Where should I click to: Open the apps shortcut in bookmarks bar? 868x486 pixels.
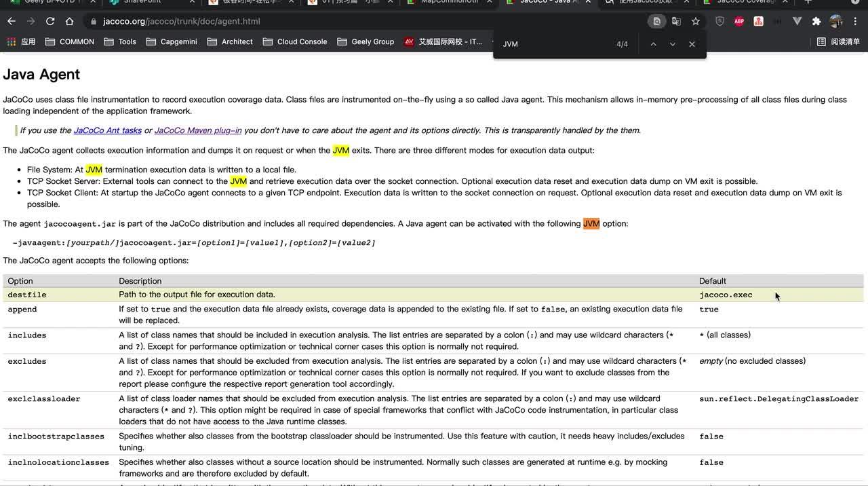tap(21, 41)
